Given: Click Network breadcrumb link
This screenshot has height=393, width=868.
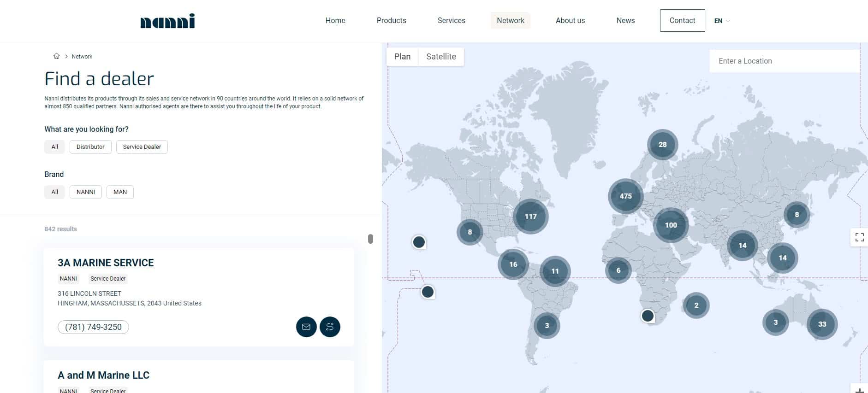Looking at the screenshot, I should point(82,57).
